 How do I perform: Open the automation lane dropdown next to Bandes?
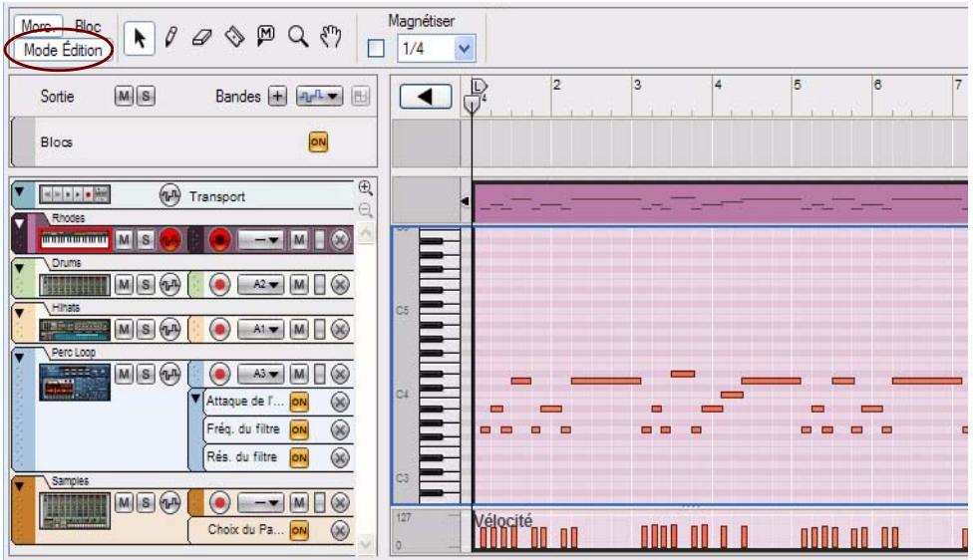tap(319, 96)
